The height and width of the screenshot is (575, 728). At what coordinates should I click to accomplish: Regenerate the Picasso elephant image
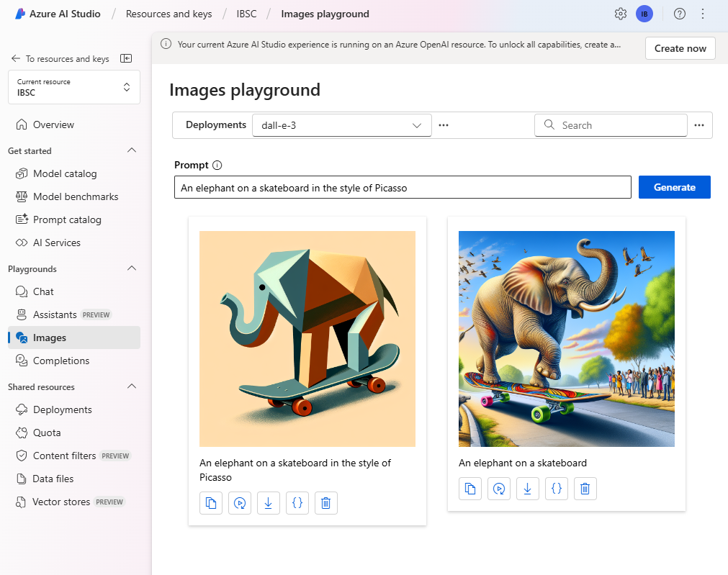(240, 503)
